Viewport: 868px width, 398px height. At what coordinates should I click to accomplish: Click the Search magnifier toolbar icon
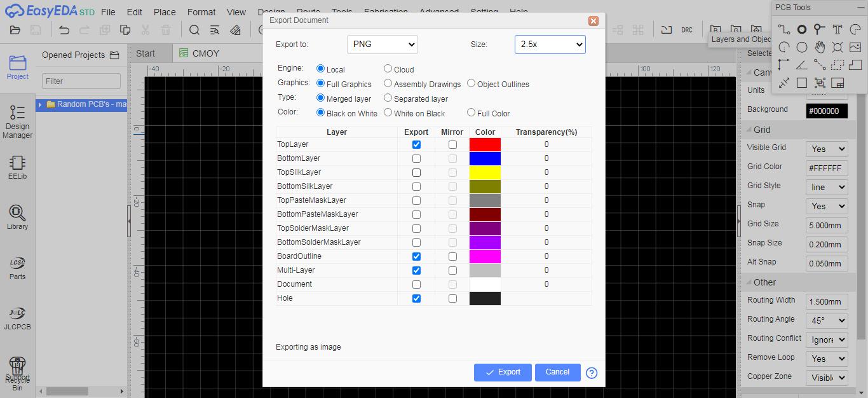(x=194, y=30)
